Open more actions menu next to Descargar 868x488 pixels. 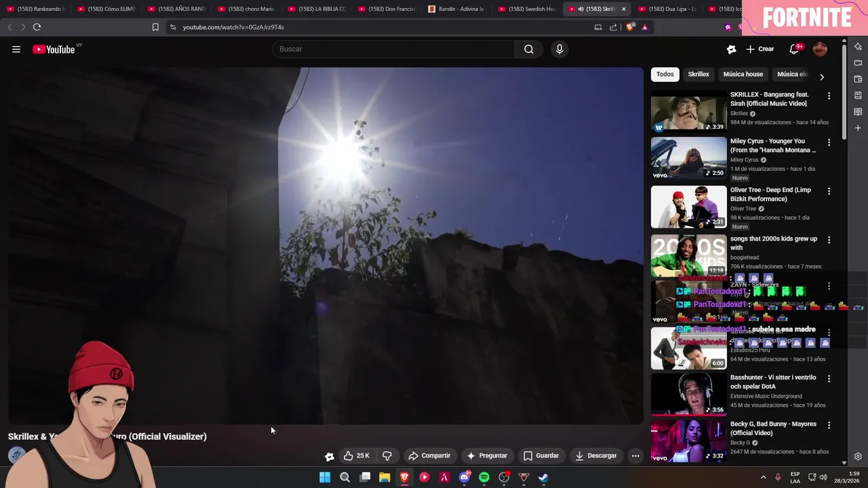click(x=635, y=455)
